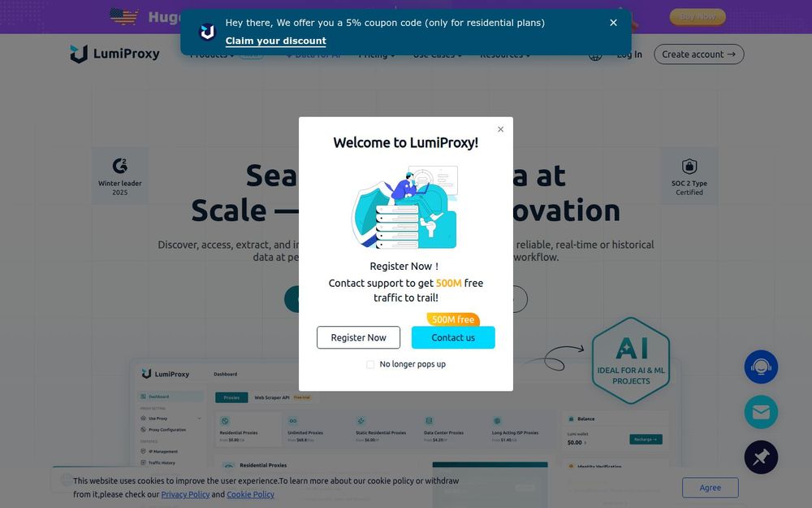Click the LumiProxy logo in header
The width and height of the screenshot is (812, 508).
tap(115, 54)
